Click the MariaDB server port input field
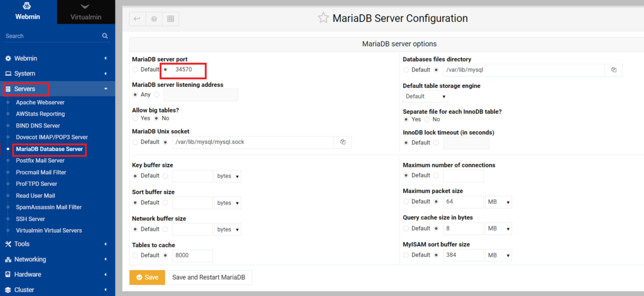Image resolution: width=644 pixels, height=296 pixels. [189, 70]
